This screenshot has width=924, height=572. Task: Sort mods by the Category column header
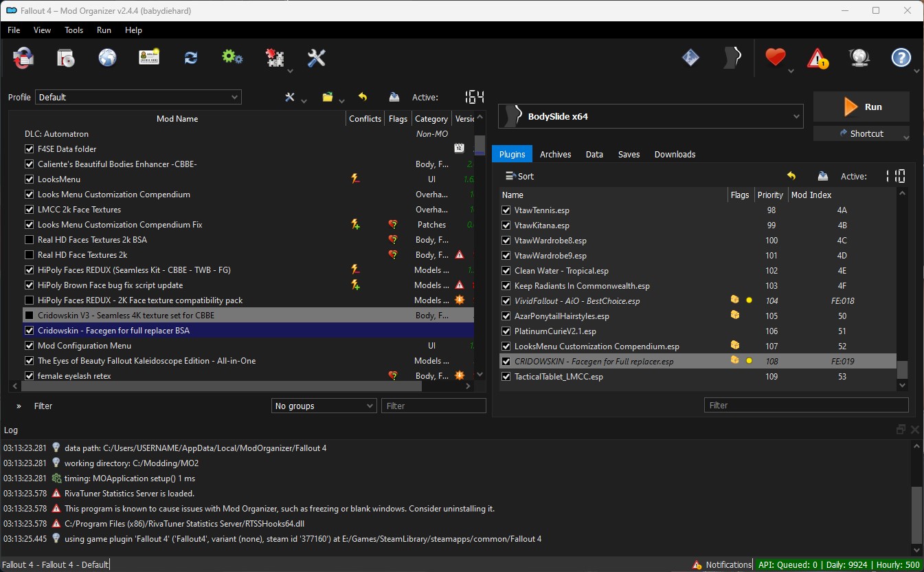431,119
